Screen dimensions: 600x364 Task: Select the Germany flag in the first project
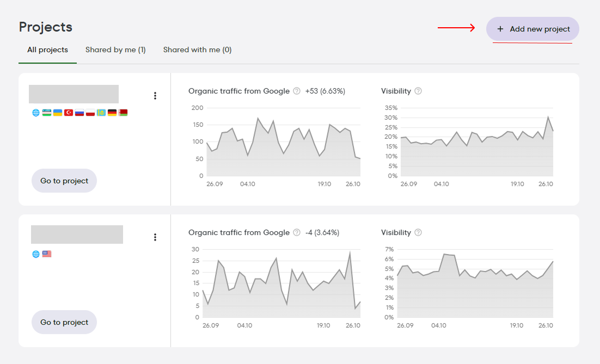coord(112,113)
